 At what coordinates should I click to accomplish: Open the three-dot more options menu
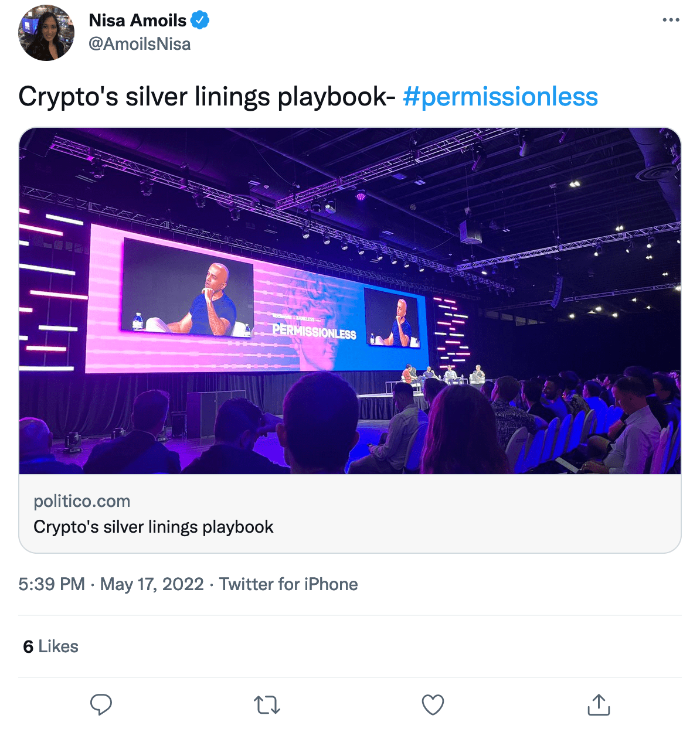coord(671,20)
